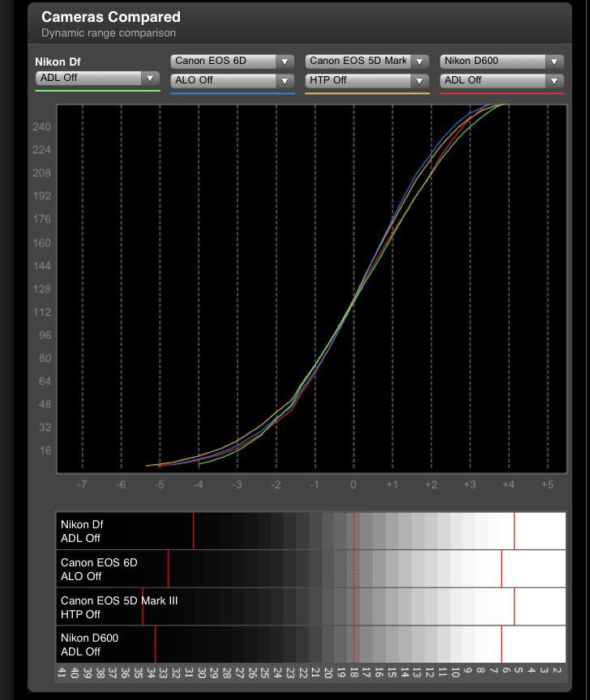Click shadow-side red marker on Canon 5D Mark III bar
This screenshot has width=590, height=700.
coord(143,607)
